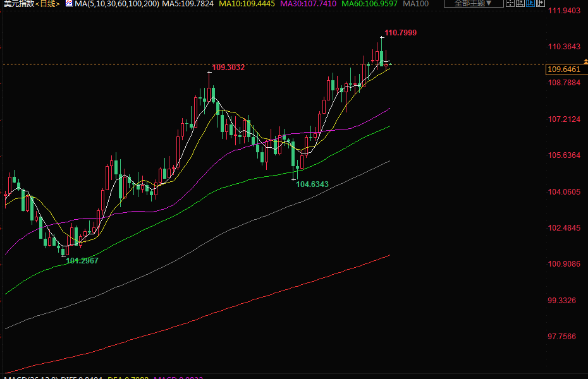
Task: Click MA(5,10,30,60,100,200) indicator settings label
Action: coord(116,4)
